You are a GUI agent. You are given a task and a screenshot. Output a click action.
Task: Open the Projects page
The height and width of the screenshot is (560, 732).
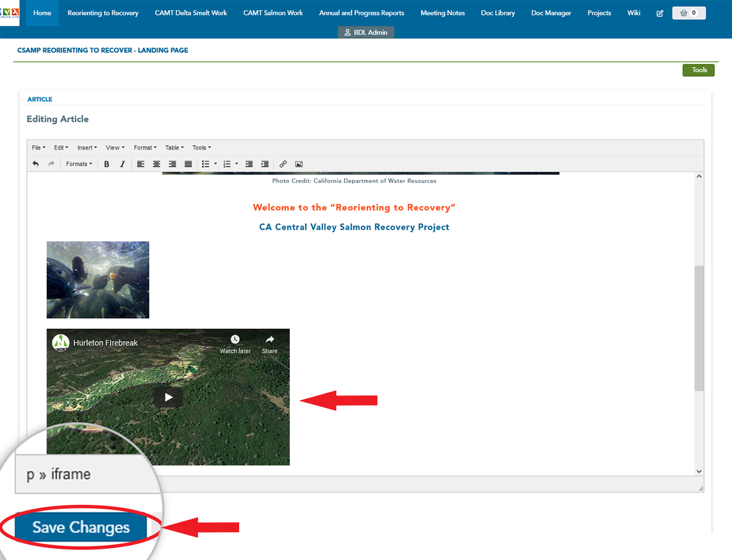pyautogui.click(x=599, y=13)
